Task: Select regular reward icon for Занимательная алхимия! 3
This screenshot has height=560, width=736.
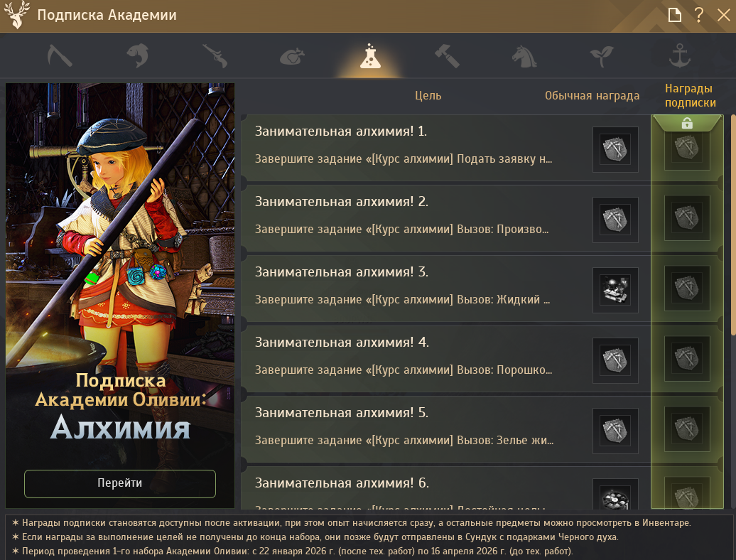Action: pyautogui.click(x=615, y=290)
